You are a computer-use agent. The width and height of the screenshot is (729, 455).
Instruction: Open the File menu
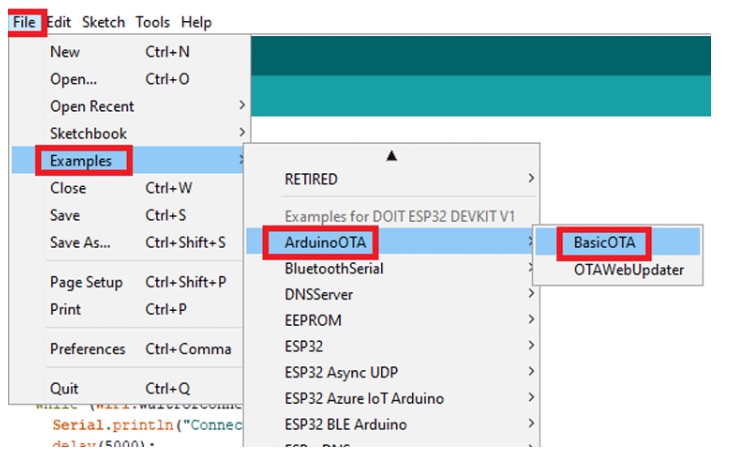click(x=25, y=22)
